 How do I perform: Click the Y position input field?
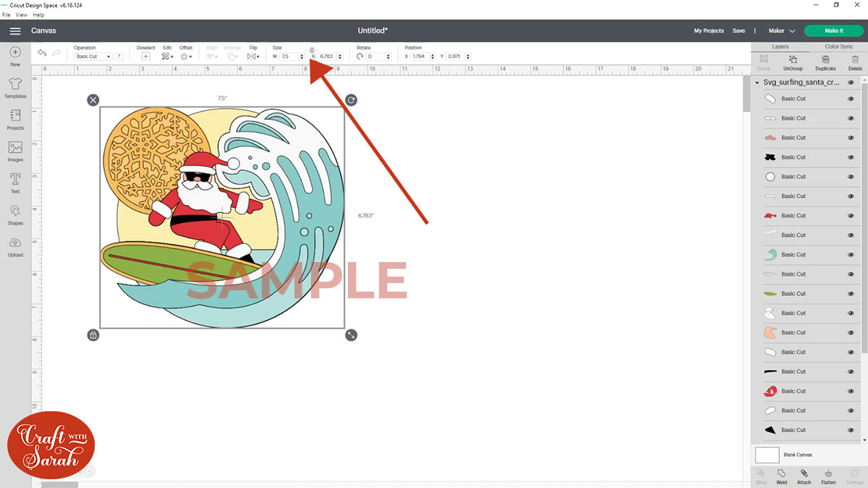pyautogui.click(x=454, y=56)
